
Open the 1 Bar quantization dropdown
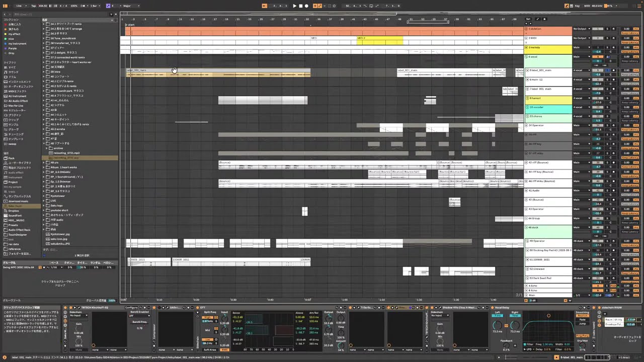pos(96,6)
